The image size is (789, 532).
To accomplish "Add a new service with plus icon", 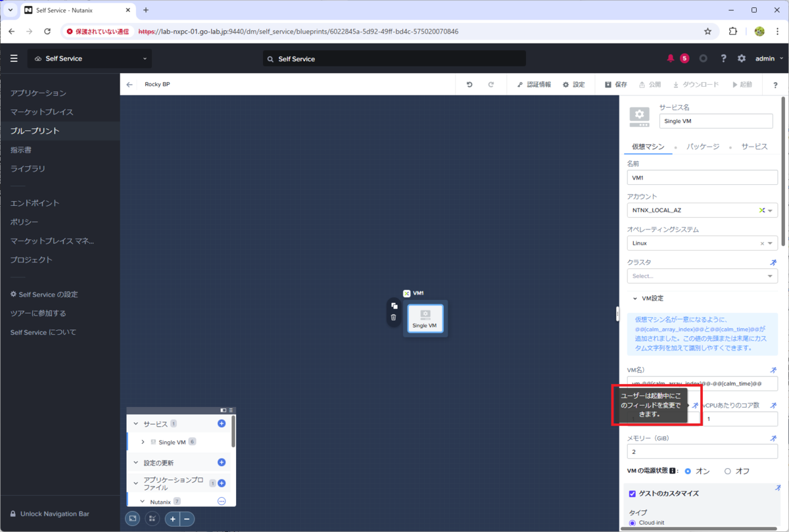I will click(222, 423).
